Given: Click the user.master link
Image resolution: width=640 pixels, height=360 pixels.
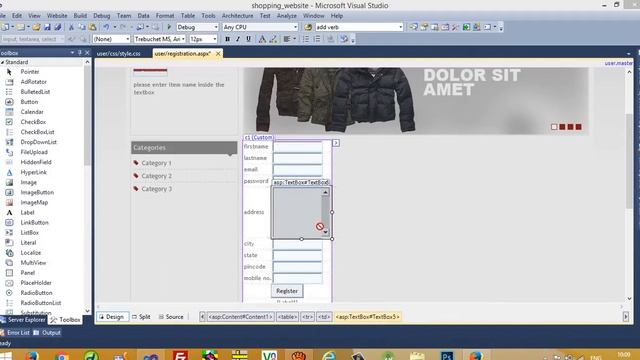Looking at the screenshot, I should click(x=618, y=63).
